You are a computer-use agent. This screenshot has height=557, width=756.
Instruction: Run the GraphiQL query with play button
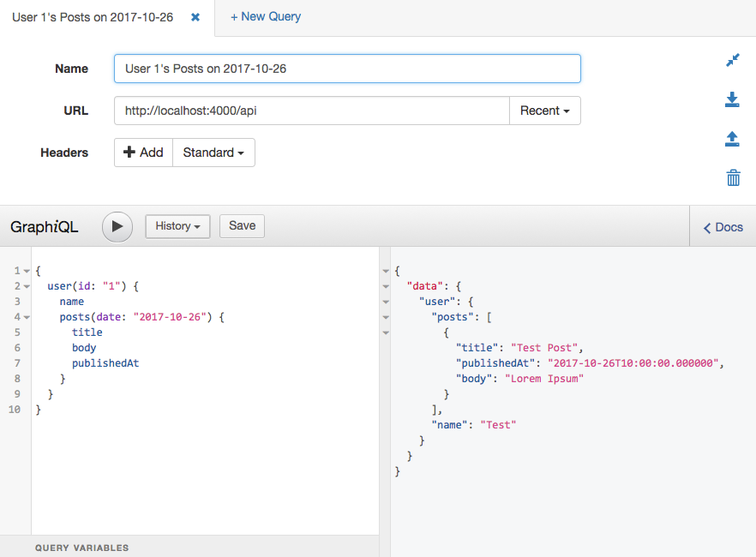[x=117, y=226]
